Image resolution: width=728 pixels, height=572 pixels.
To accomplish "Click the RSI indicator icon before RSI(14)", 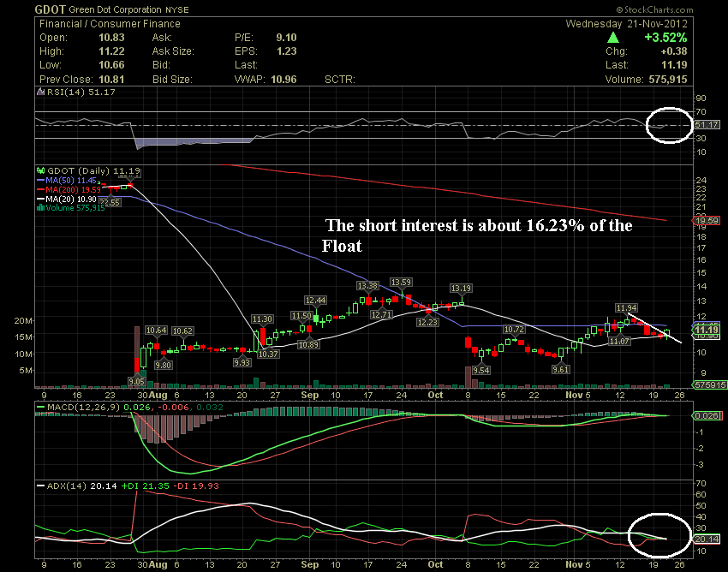I will coord(41,92).
